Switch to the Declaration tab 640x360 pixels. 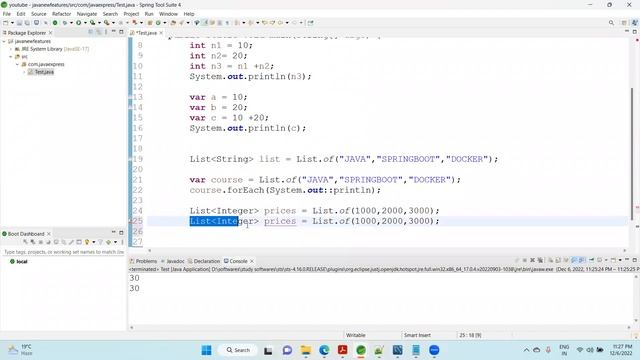click(x=204, y=261)
